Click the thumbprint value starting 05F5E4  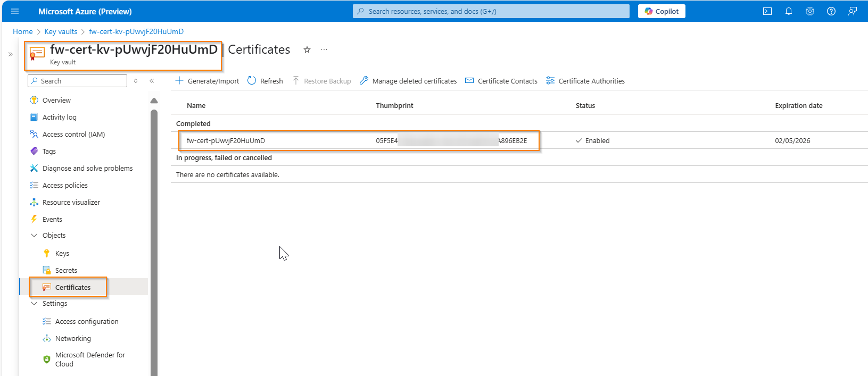[x=451, y=140]
